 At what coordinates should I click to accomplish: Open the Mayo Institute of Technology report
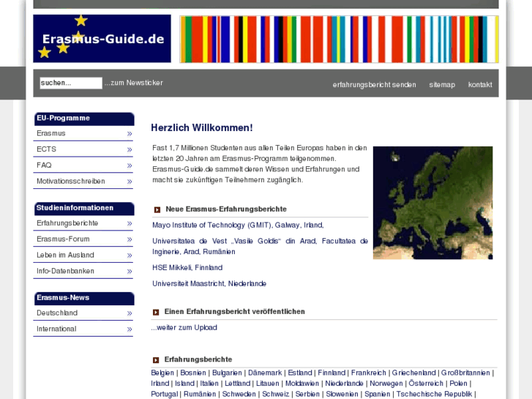click(238, 225)
